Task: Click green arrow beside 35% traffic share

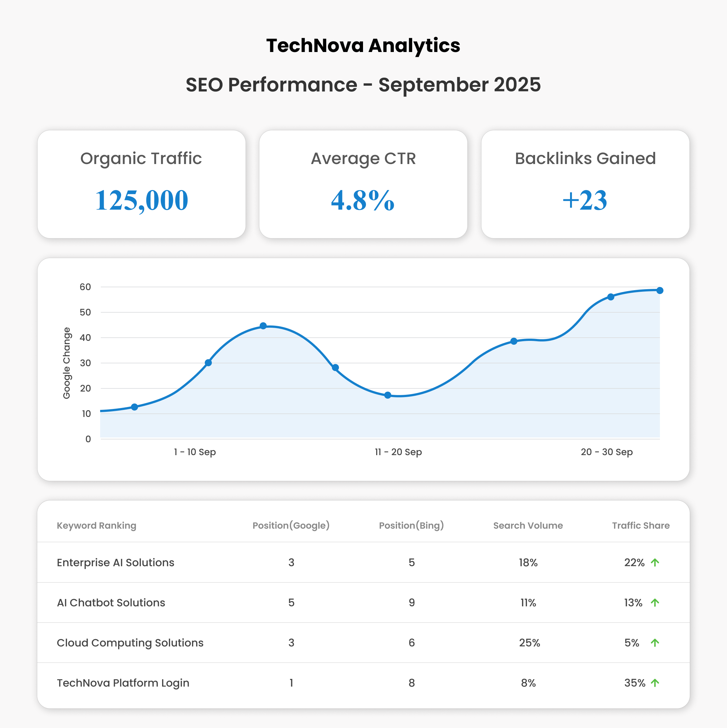Action: pyautogui.click(x=655, y=683)
